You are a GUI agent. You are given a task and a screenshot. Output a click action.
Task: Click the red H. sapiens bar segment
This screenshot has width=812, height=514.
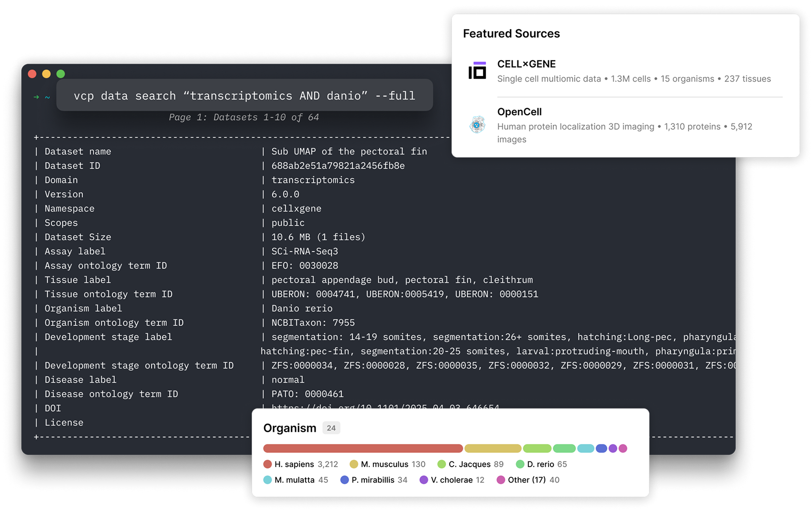(362, 448)
